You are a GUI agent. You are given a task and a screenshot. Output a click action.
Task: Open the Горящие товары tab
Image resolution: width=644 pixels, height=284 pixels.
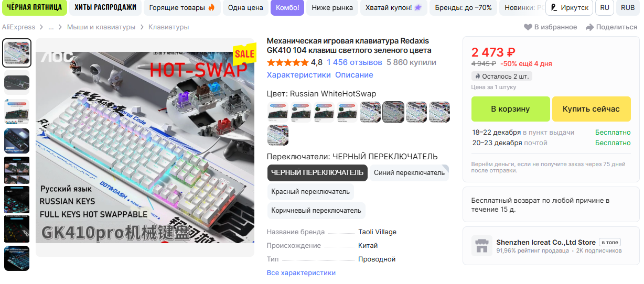click(x=182, y=8)
